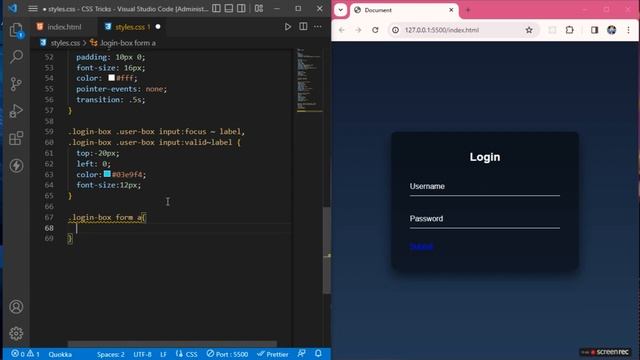The height and width of the screenshot is (360, 640).
Task: Toggle the bottom panel layout icon
Action: (x=229, y=8)
